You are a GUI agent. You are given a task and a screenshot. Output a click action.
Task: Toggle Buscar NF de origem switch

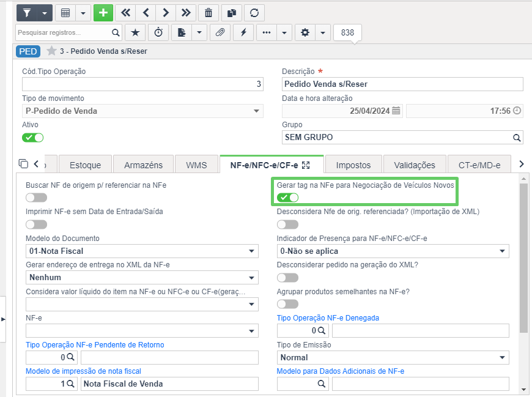point(36,198)
